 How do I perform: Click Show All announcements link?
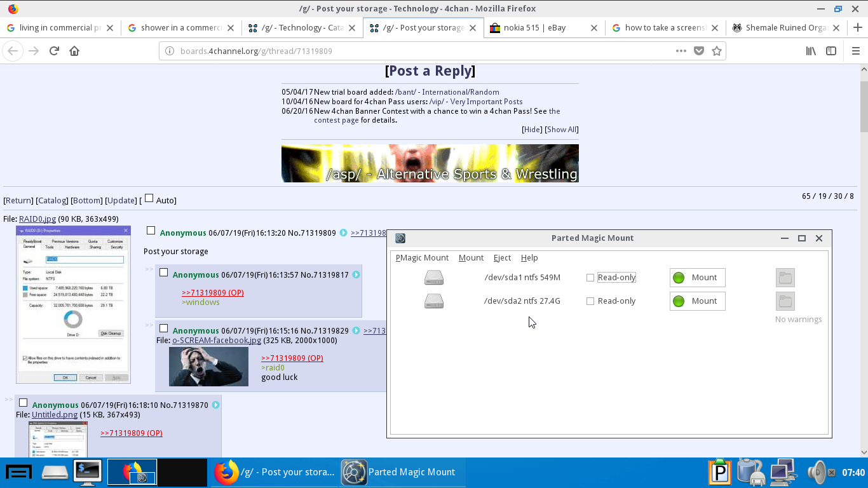(561, 130)
